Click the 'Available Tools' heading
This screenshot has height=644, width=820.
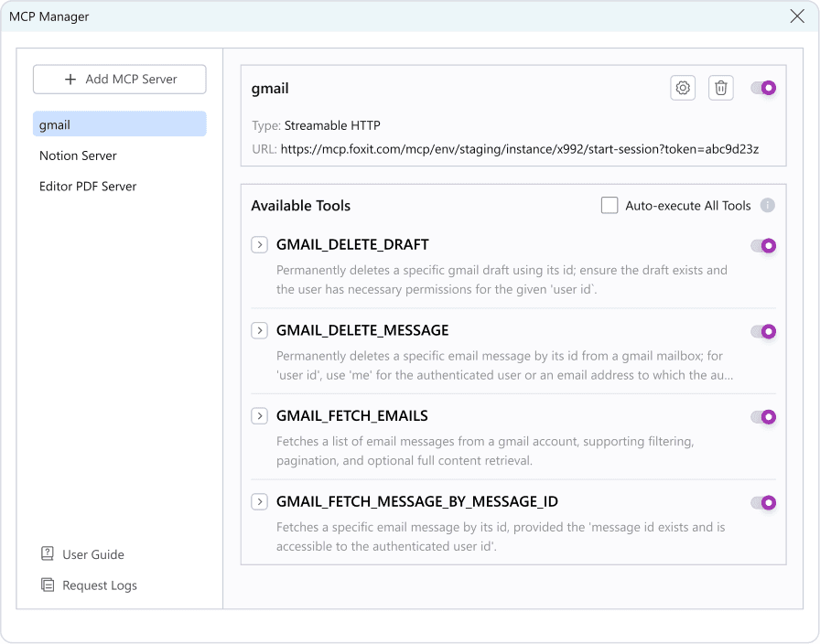pos(301,206)
